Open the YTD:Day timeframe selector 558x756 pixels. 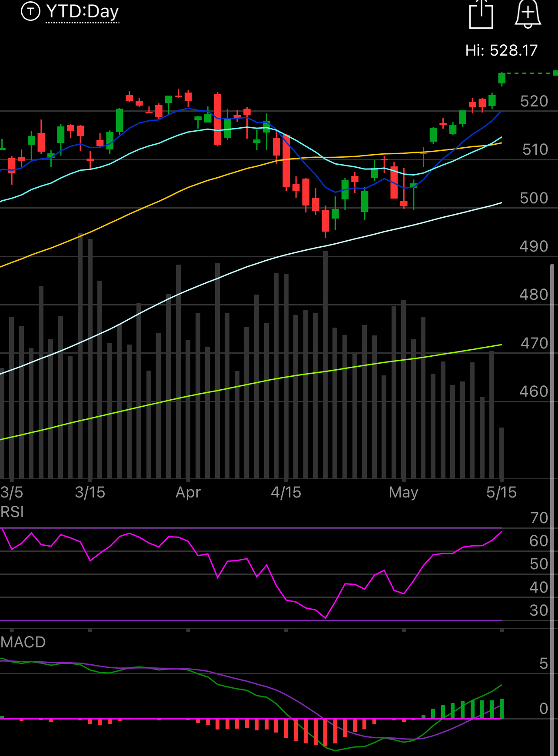point(82,12)
